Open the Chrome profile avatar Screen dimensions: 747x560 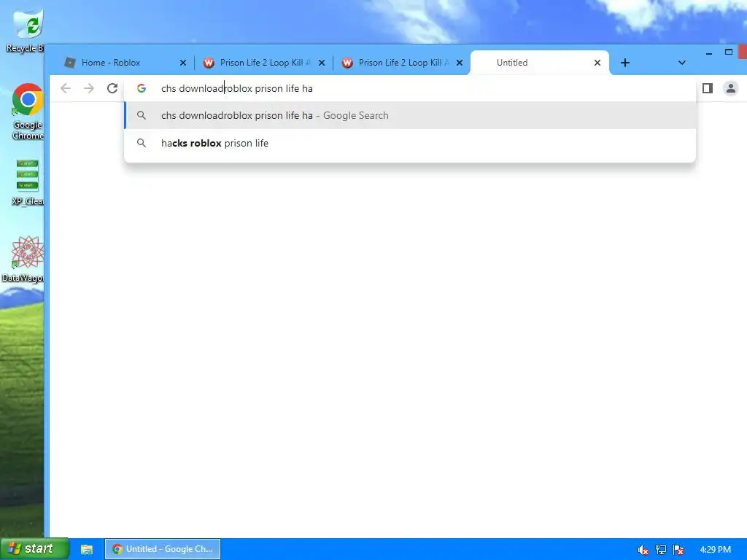point(730,88)
